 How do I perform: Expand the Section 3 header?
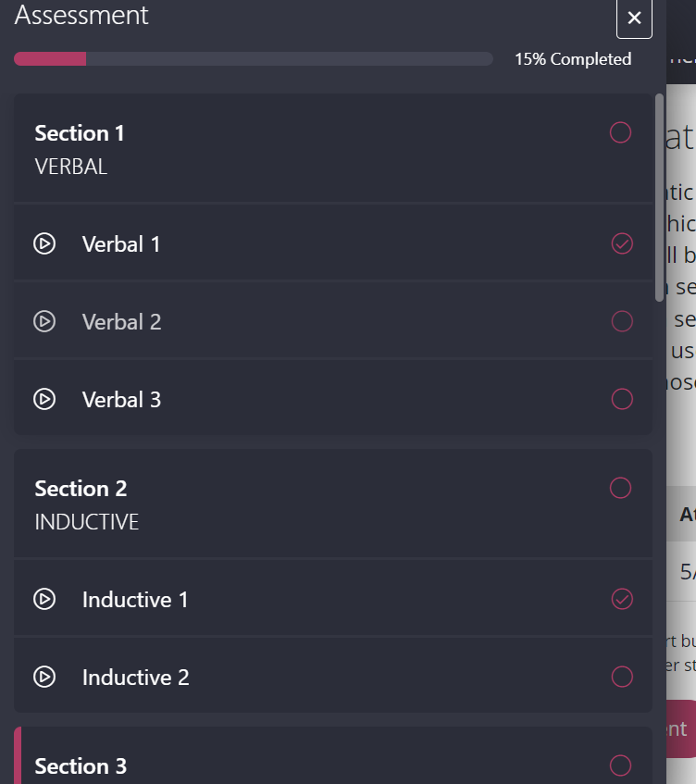click(333, 755)
